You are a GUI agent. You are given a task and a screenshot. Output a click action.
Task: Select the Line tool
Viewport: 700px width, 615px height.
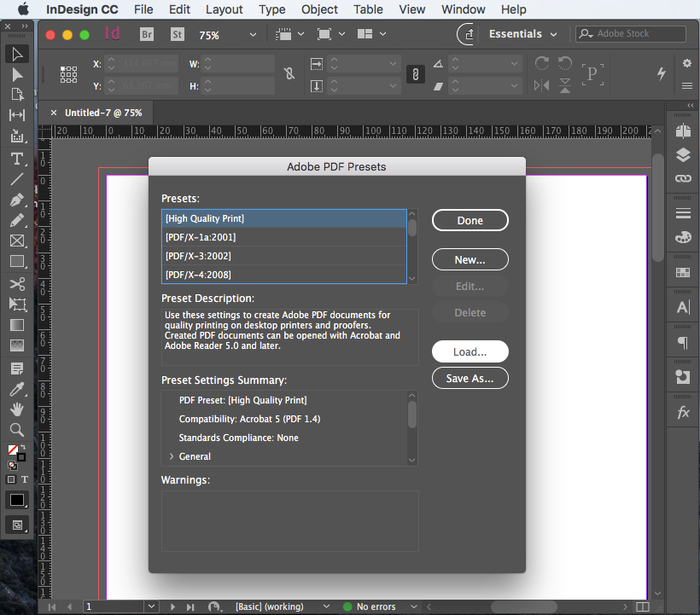tap(17, 179)
